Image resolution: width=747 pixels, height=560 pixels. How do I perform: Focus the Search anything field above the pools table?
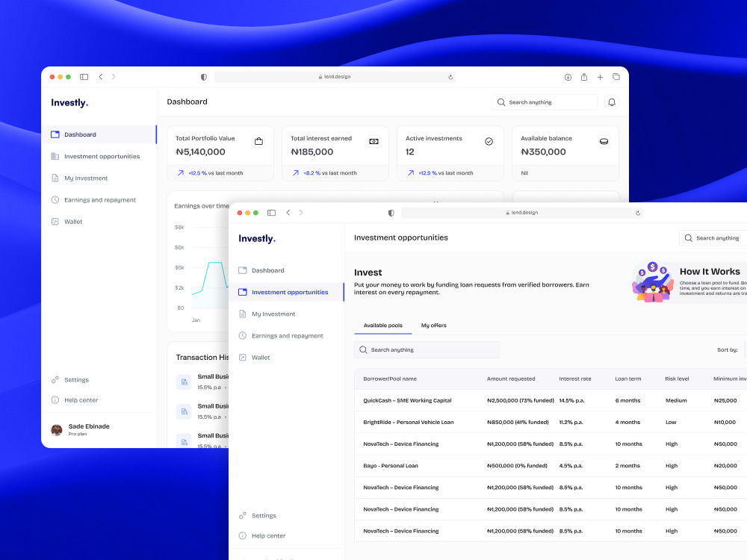427,350
